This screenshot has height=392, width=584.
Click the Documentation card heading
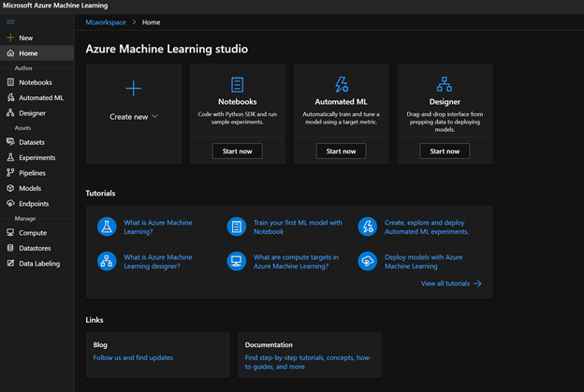pos(269,344)
